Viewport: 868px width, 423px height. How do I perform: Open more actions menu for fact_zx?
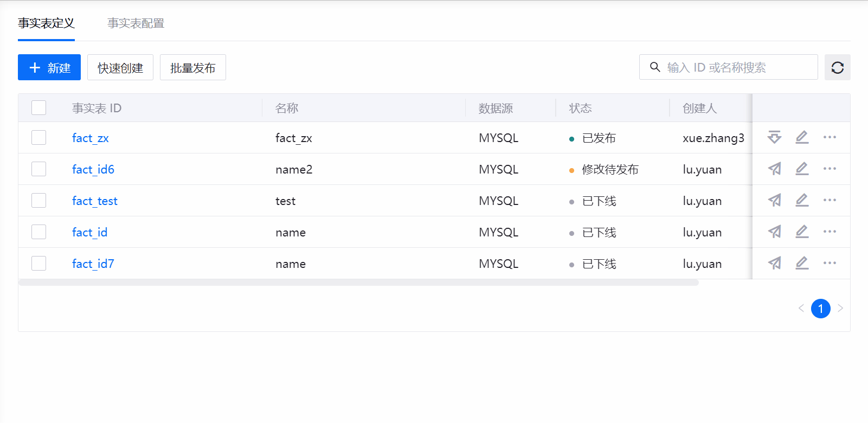coord(830,138)
